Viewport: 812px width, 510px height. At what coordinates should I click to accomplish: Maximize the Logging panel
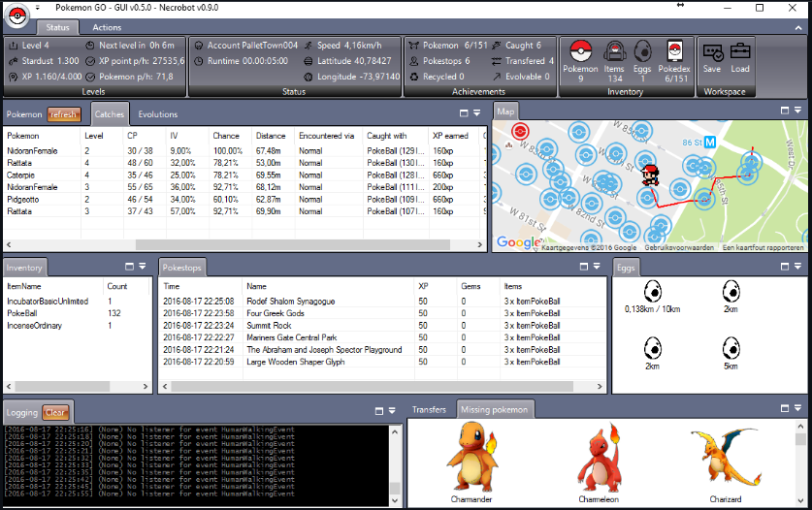(379, 410)
